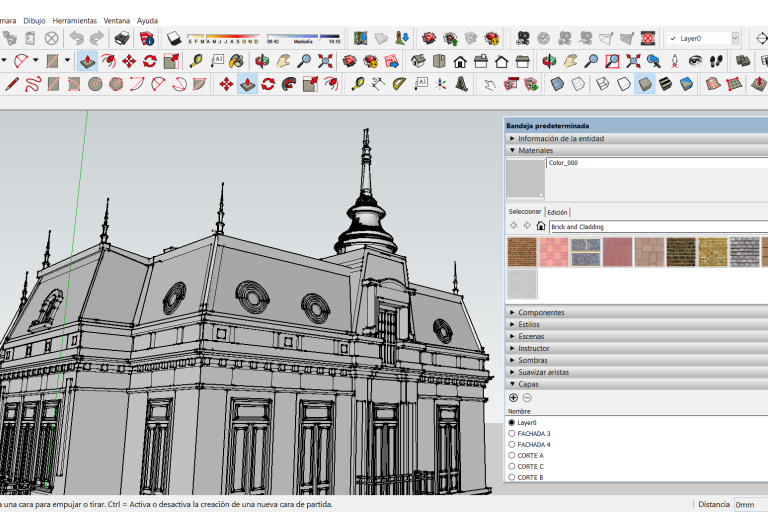Switch to the Seleccionar tab

point(525,212)
